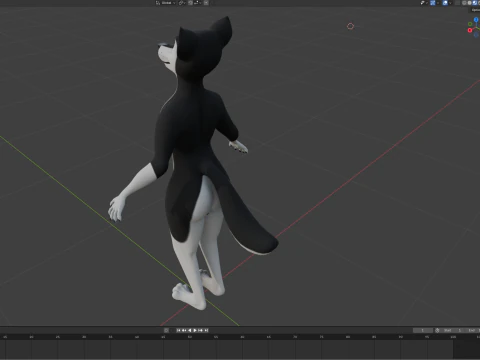The image size is (480, 360).
Task: Toggle proportional editing in header
Action: (206, 3)
